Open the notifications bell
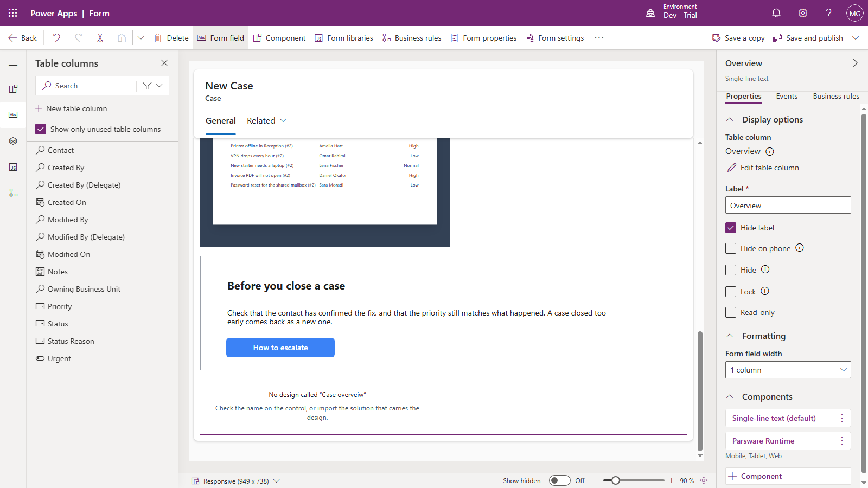 pos(776,13)
